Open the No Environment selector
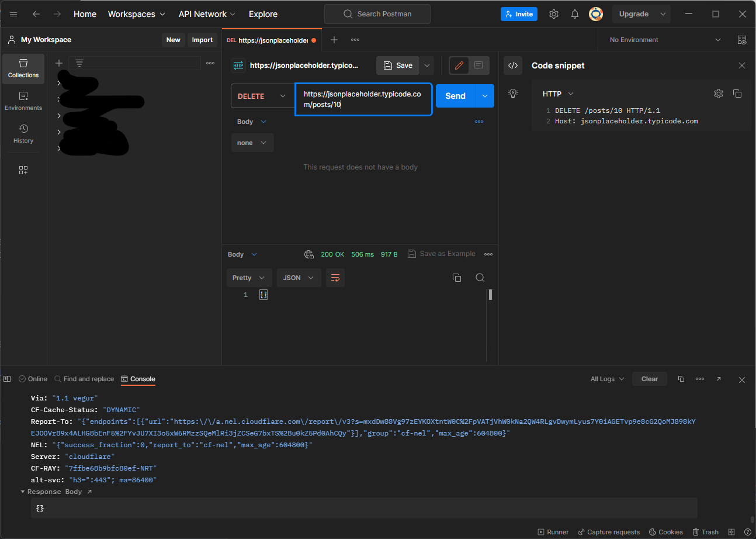756x539 pixels. tap(665, 40)
